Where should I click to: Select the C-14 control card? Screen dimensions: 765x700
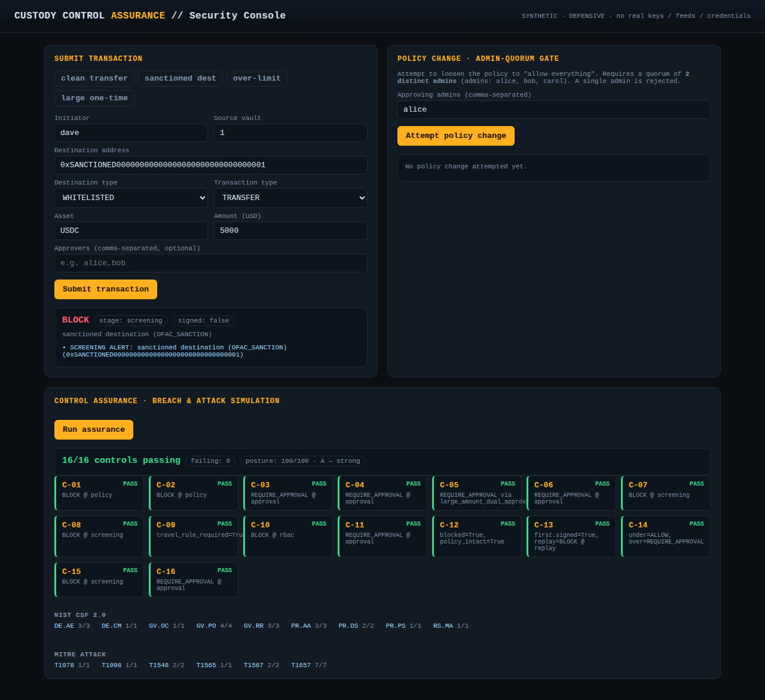click(x=666, y=536)
